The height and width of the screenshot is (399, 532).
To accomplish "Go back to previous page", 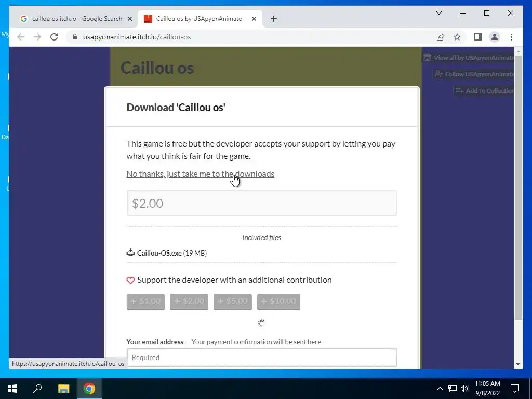I will point(21,37).
